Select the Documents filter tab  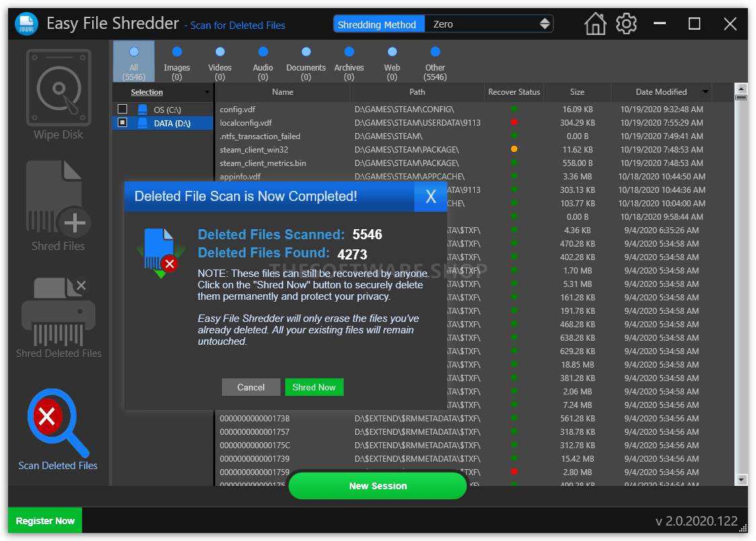[305, 62]
